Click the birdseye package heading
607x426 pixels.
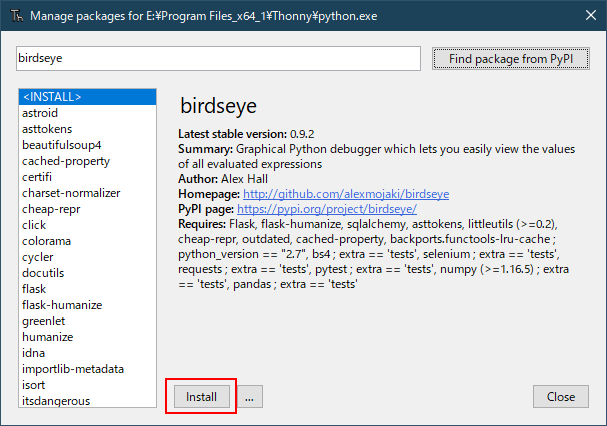click(x=218, y=106)
